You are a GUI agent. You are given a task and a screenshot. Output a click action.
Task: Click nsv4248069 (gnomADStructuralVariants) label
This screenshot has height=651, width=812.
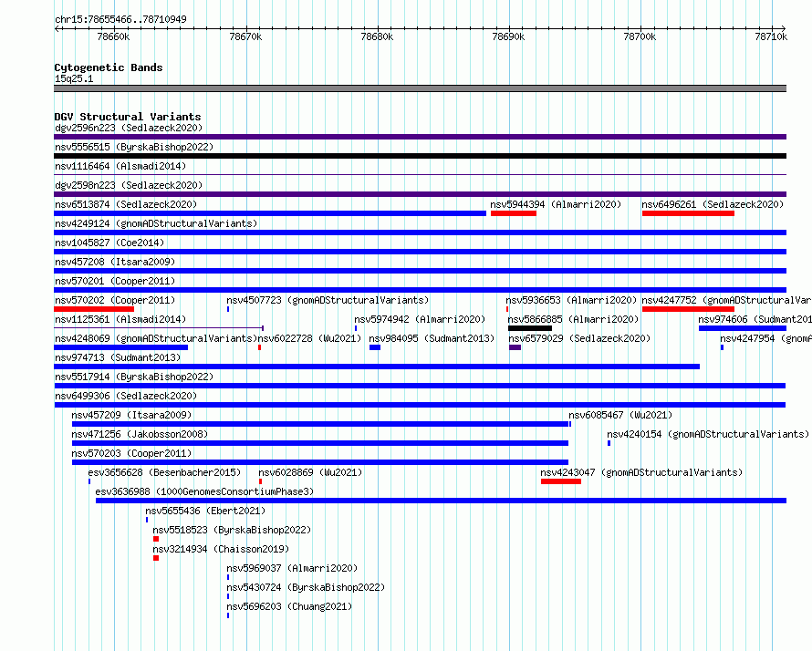point(156,338)
